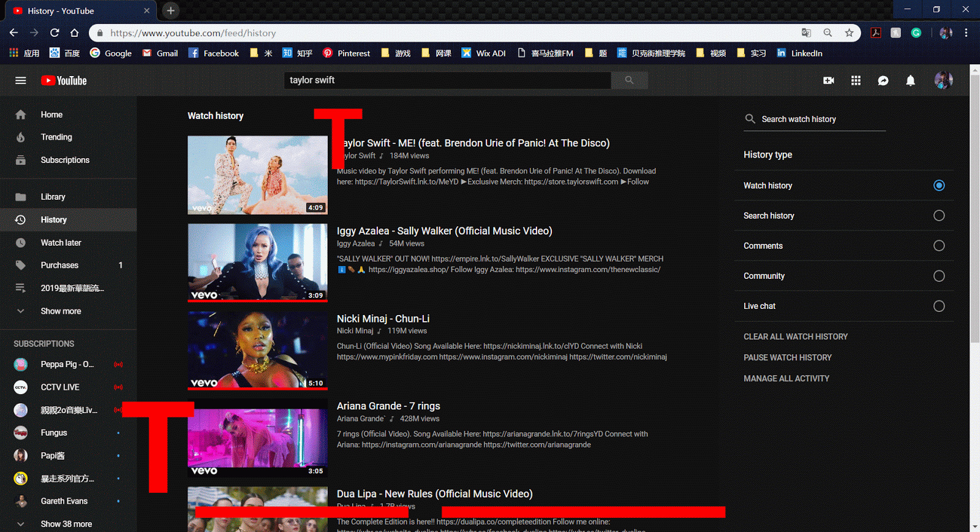The image size is (980, 532).
Task: Select the Live chat history radio button
Action: click(939, 306)
